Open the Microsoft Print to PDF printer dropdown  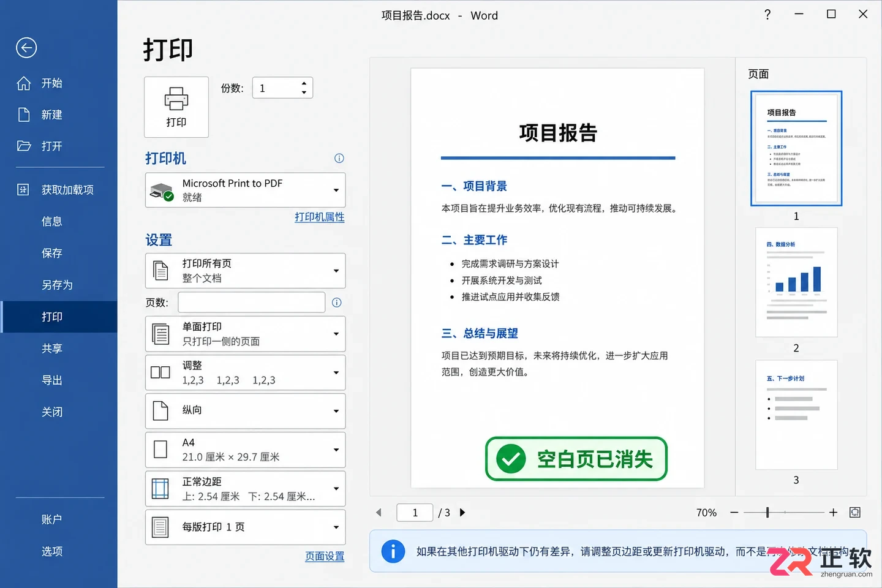point(245,190)
